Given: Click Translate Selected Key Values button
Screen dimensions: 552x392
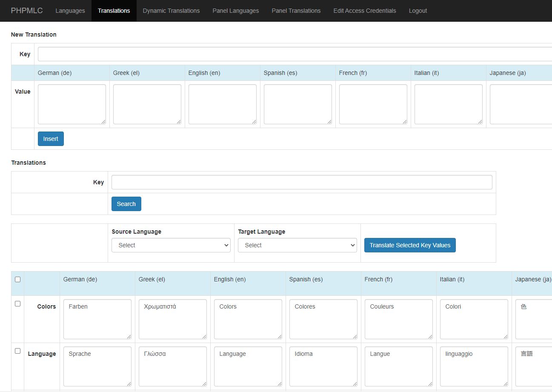Looking at the screenshot, I should pos(409,245).
